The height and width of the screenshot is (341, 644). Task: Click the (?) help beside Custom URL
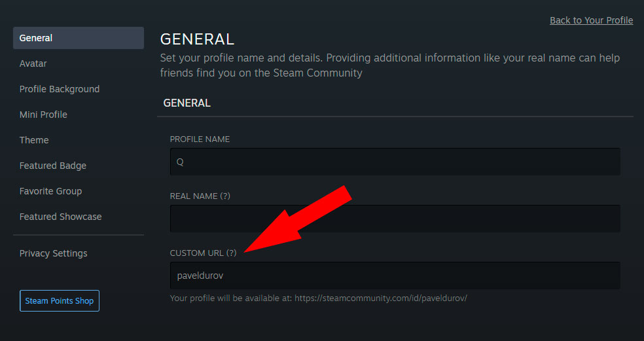[x=231, y=253]
